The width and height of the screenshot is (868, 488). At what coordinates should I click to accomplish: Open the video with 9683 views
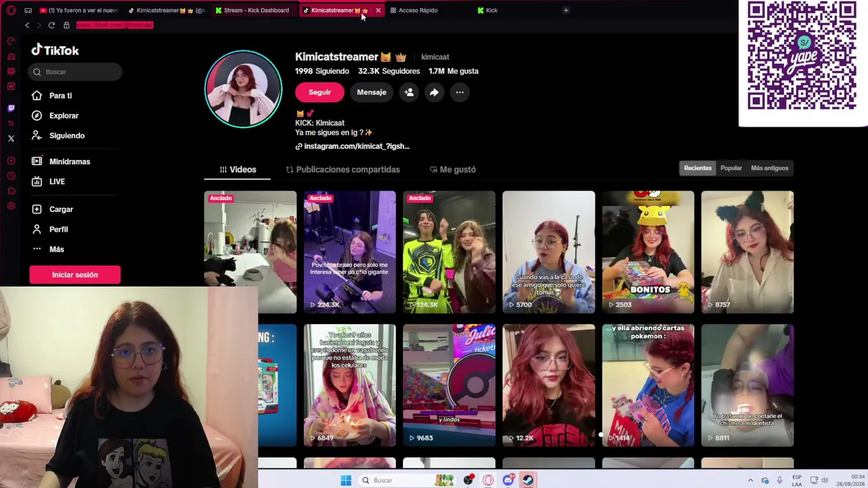449,385
